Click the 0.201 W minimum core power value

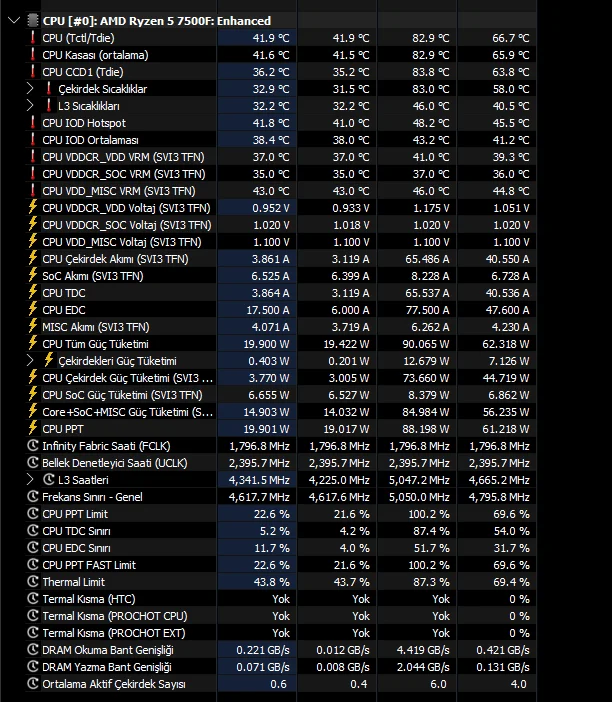(349, 361)
